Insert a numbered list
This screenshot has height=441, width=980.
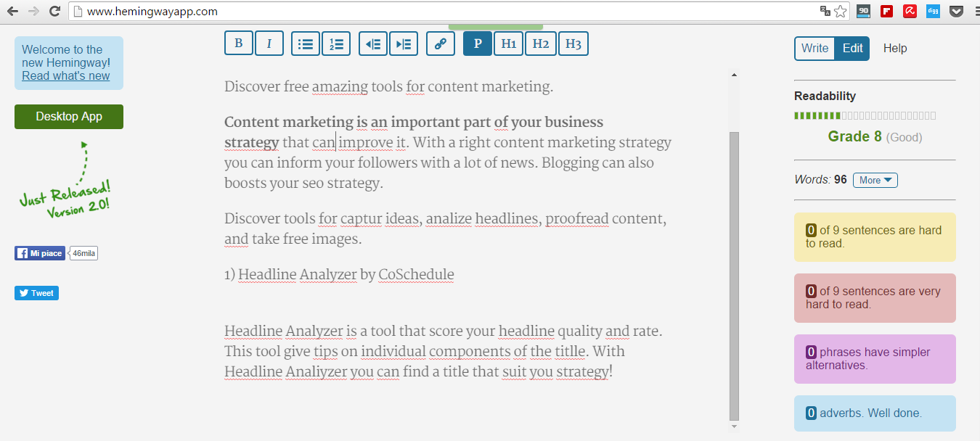[x=336, y=44]
